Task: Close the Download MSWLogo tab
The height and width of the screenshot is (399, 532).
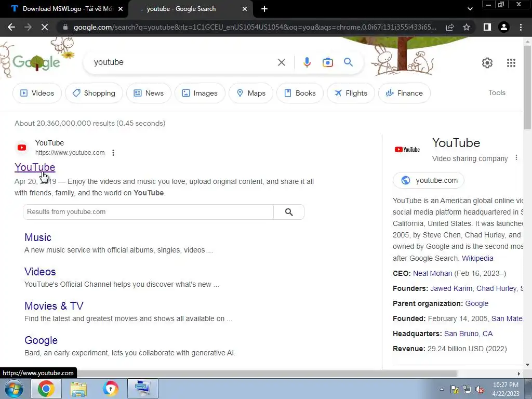Action: (x=121, y=9)
